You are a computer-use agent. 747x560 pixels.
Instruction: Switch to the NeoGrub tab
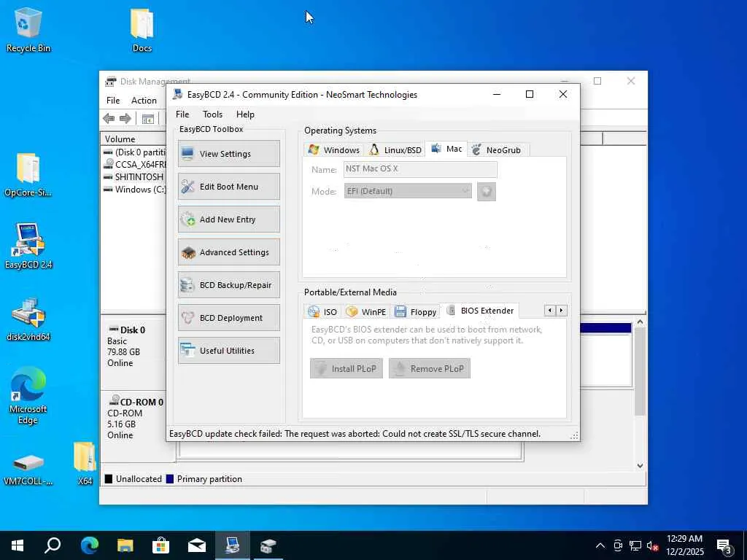[x=496, y=149]
